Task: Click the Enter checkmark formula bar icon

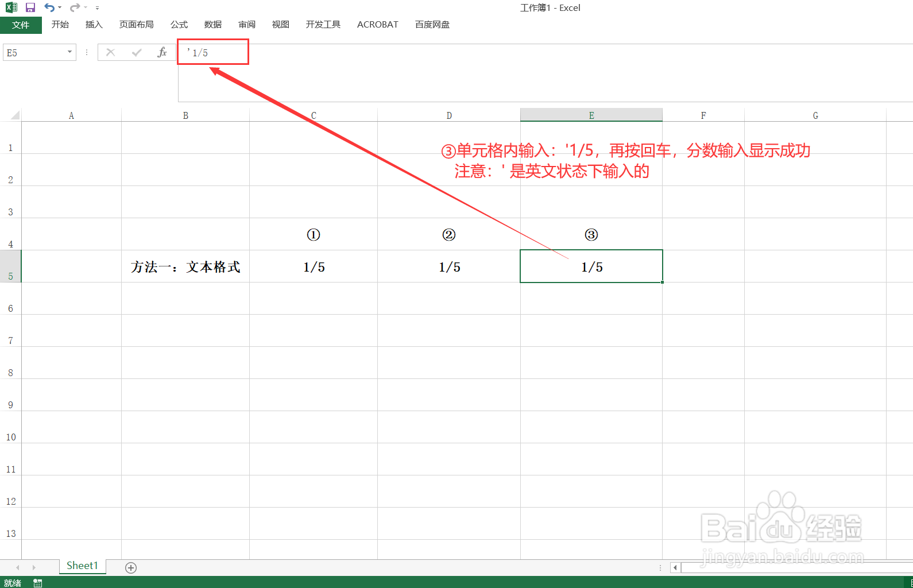Action: pos(137,53)
